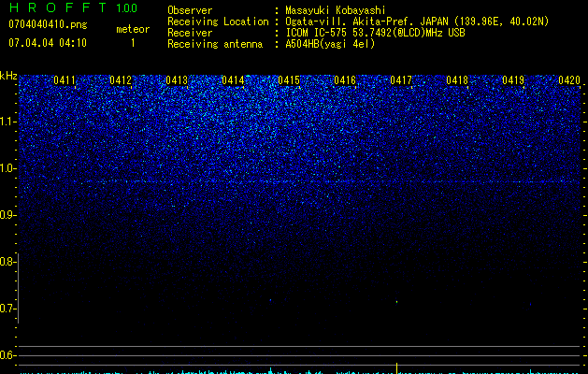Click the faint blue echo dot below 0415
The image size is (588, 374).
[270, 300]
